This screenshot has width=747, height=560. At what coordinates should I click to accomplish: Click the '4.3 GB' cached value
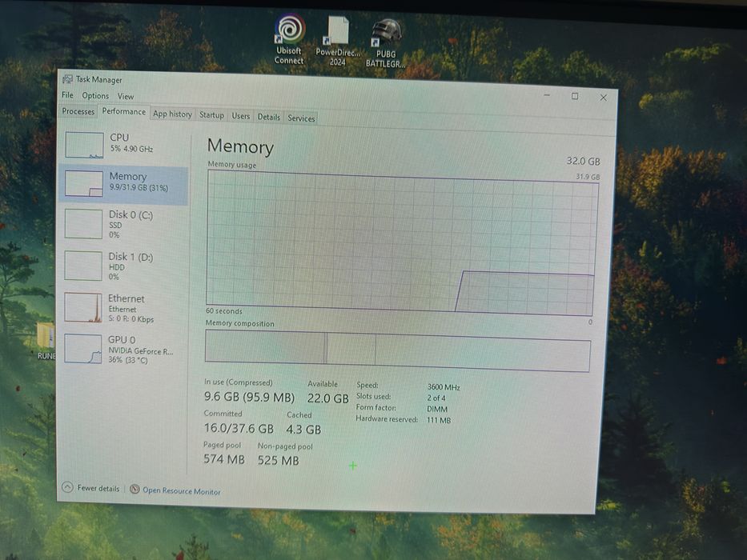click(x=303, y=430)
